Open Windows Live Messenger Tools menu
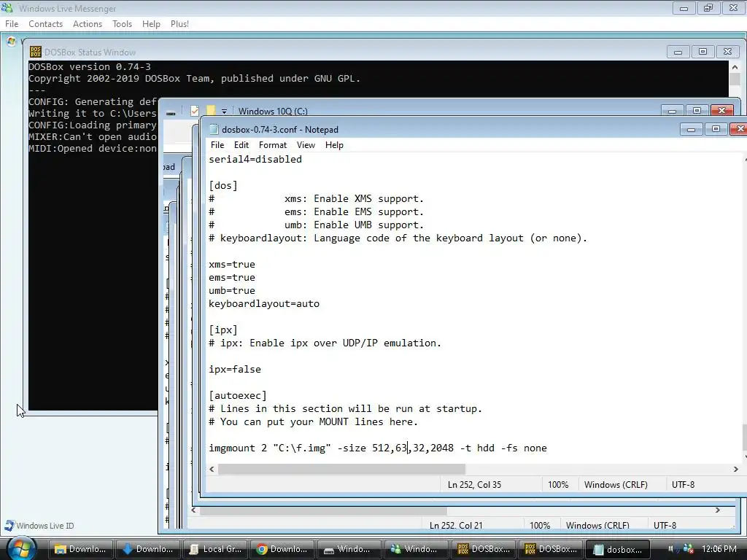The height and width of the screenshot is (560, 747). (x=122, y=24)
